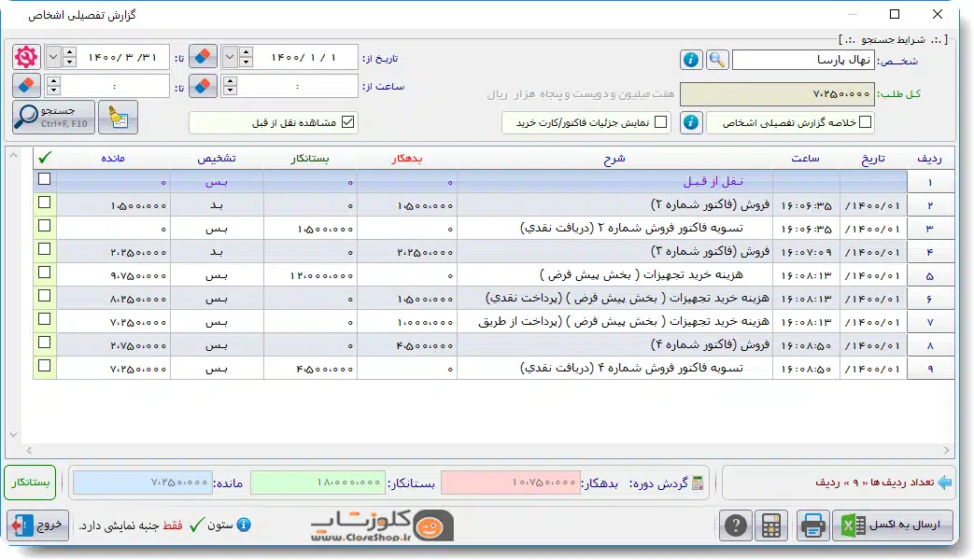Check row 3 تسویه فاکتور فروش شماره ۲ checkbox

point(44,226)
